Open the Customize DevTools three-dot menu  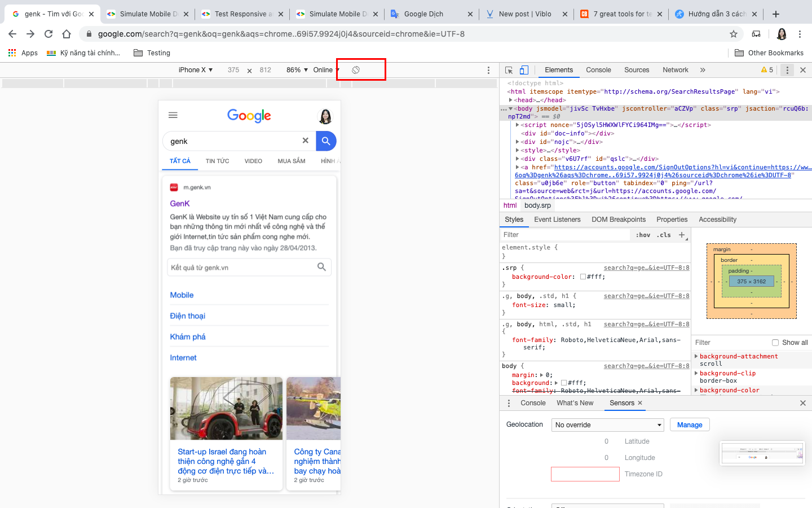coord(787,70)
